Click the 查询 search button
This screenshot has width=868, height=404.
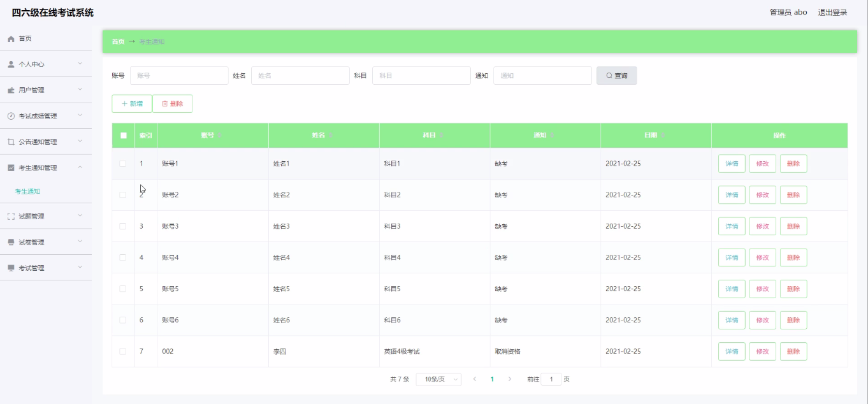pyautogui.click(x=617, y=76)
